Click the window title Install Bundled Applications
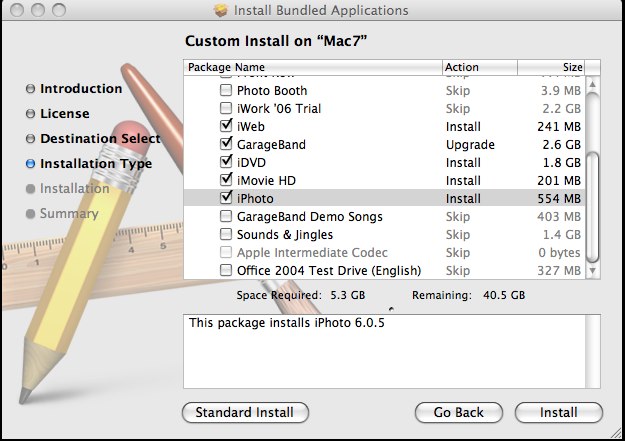Viewport: 625px width, 441px height. [x=321, y=10]
